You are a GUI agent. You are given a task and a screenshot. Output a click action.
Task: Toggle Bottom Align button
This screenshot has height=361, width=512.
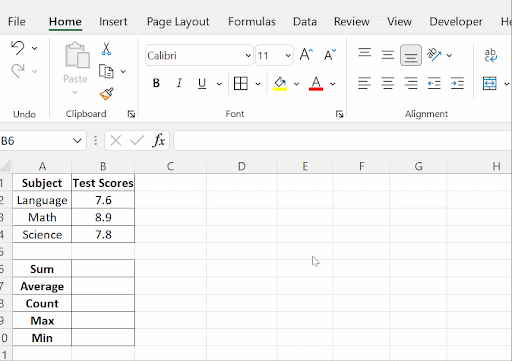point(411,55)
